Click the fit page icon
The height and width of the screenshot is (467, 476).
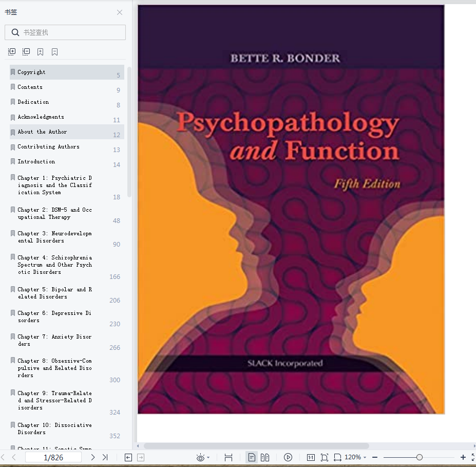point(325,457)
